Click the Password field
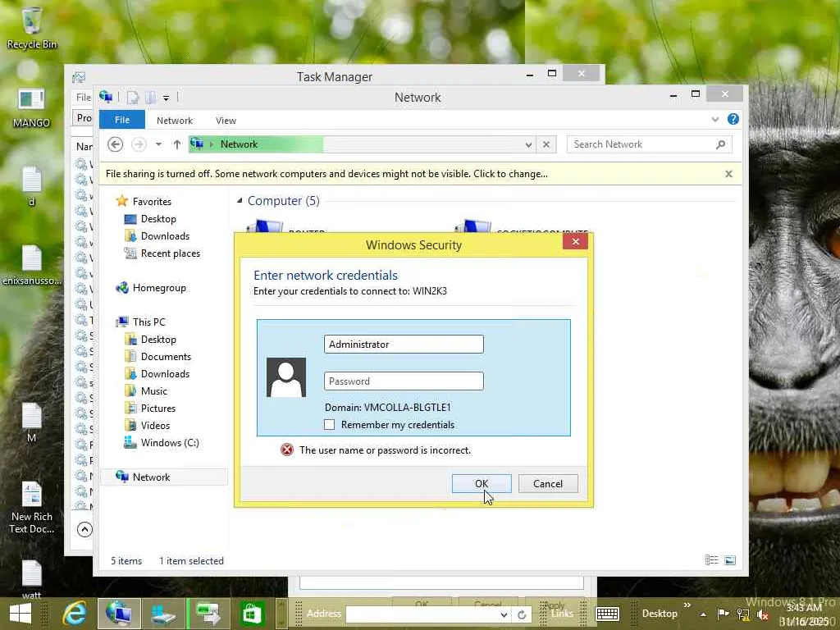The height and width of the screenshot is (630, 840). point(404,381)
